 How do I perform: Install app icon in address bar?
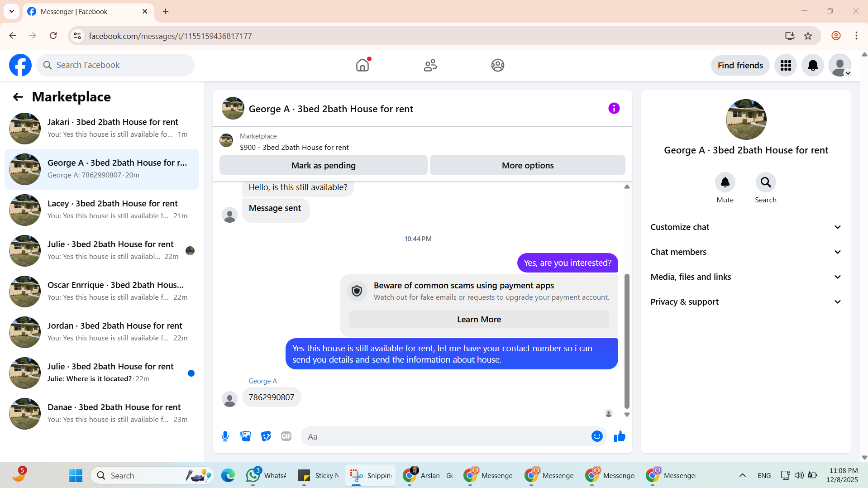point(790,36)
